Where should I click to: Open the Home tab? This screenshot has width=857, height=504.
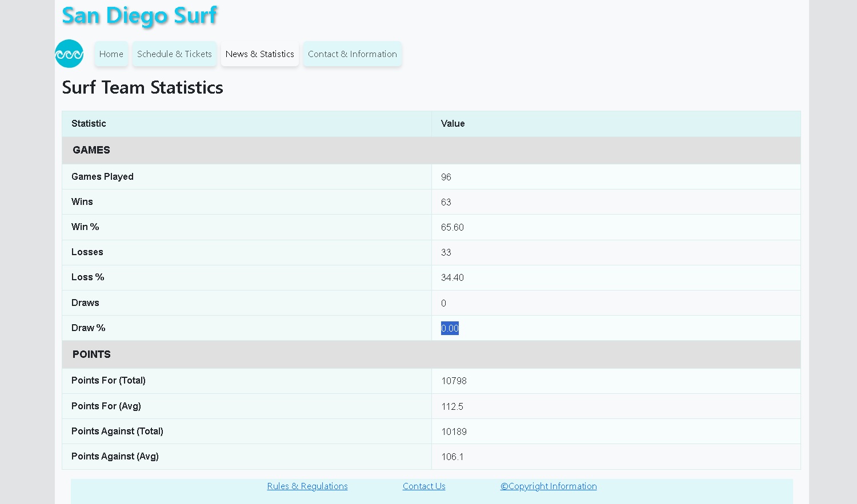click(x=111, y=54)
